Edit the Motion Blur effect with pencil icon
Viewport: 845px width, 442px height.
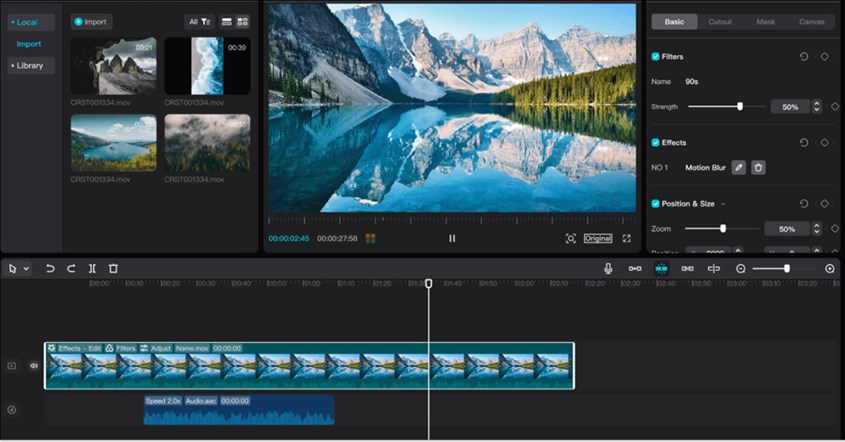pos(738,167)
